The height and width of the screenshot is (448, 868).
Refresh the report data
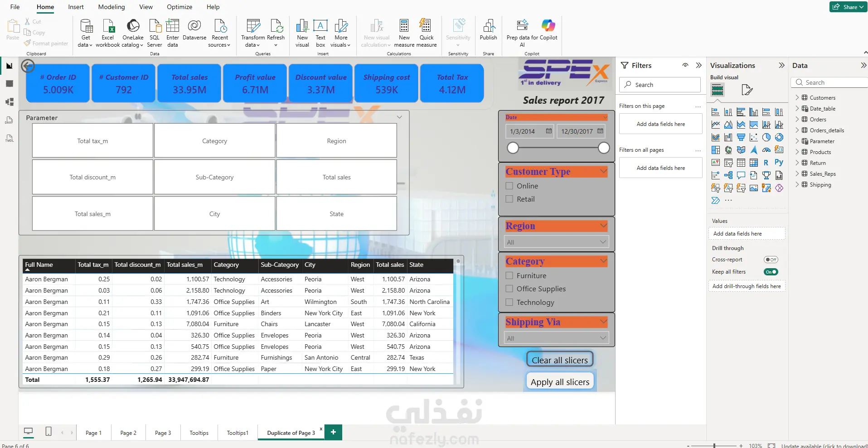pos(276,33)
